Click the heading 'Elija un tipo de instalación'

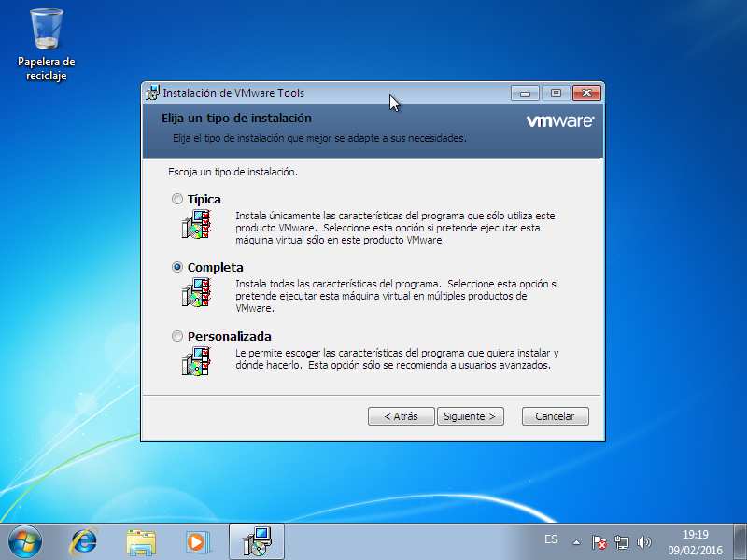pyautogui.click(x=236, y=119)
